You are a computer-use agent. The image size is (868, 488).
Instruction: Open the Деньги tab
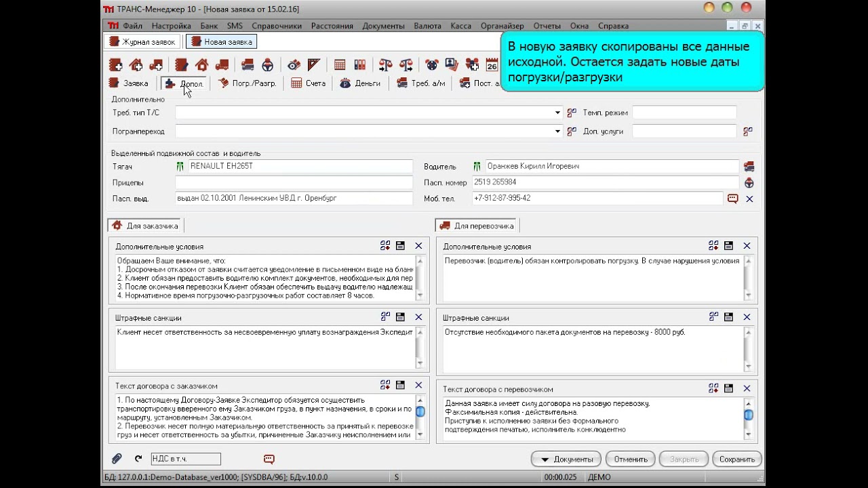[x=359, y=83]
